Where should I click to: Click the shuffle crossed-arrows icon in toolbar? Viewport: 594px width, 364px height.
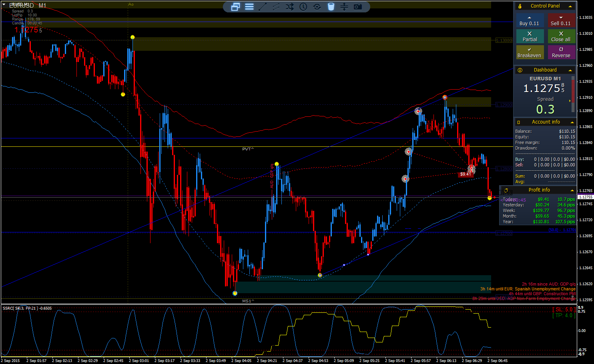[290, 7]
